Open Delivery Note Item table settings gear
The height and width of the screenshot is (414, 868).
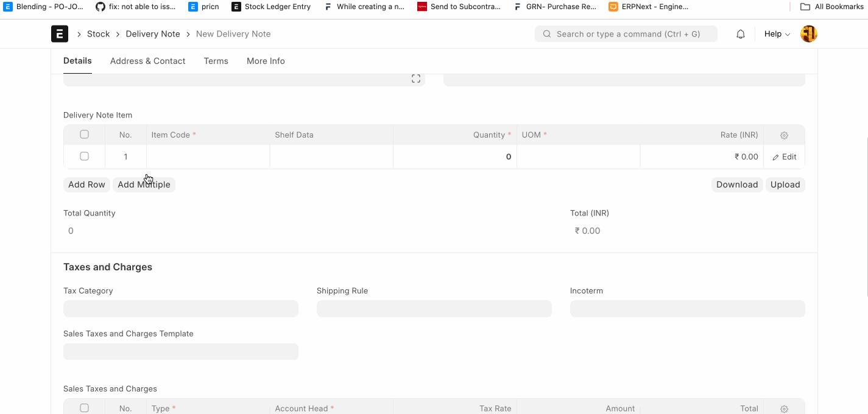point(784,135)
